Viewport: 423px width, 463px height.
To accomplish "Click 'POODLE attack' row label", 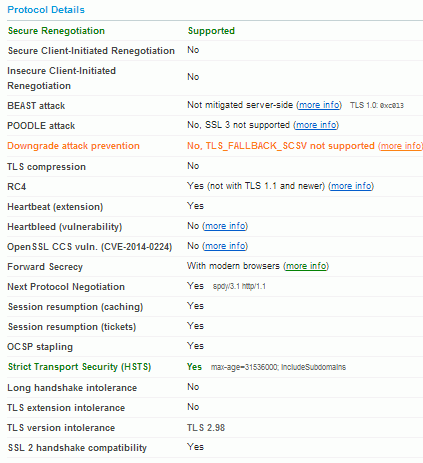I will point(41,126).
